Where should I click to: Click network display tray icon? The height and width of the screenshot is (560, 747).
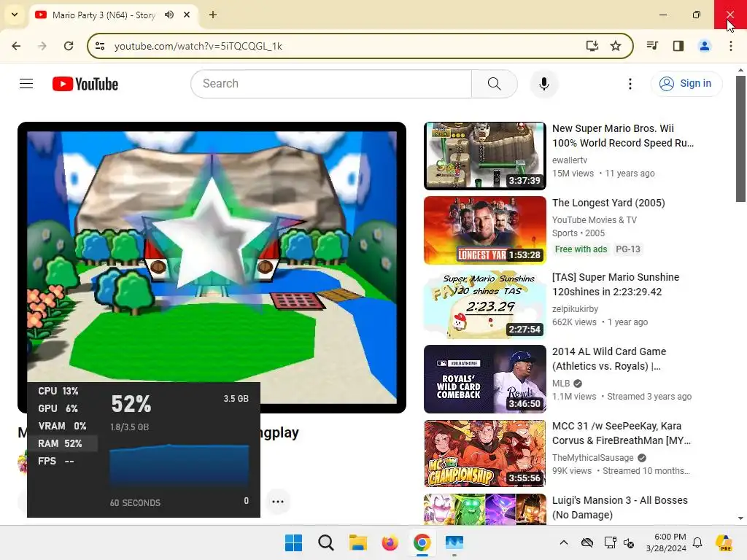(x=610, y=542)
